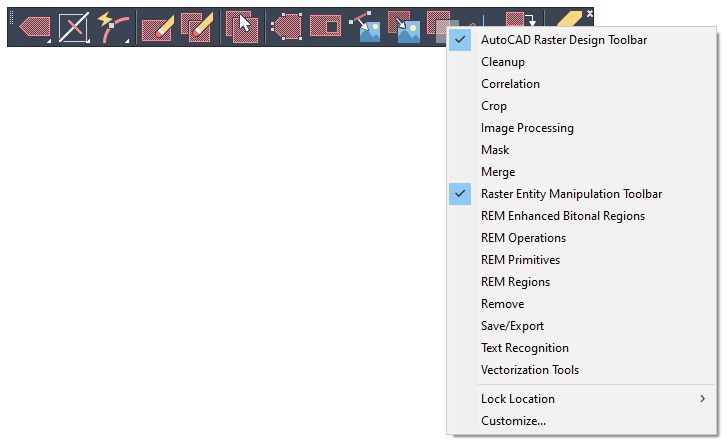Click the octagon region with grips icon

[287, 27]
